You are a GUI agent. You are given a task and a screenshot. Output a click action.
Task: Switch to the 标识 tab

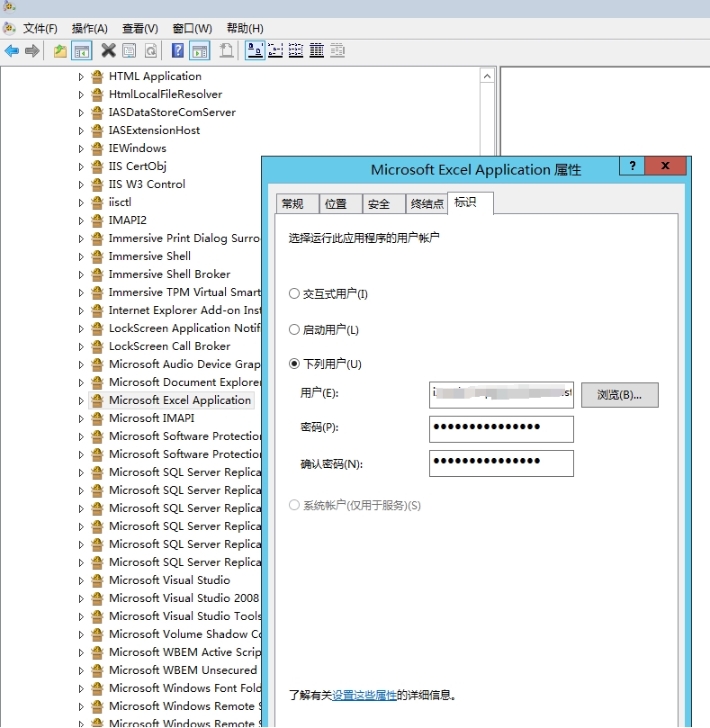click(x=471, y=202)
